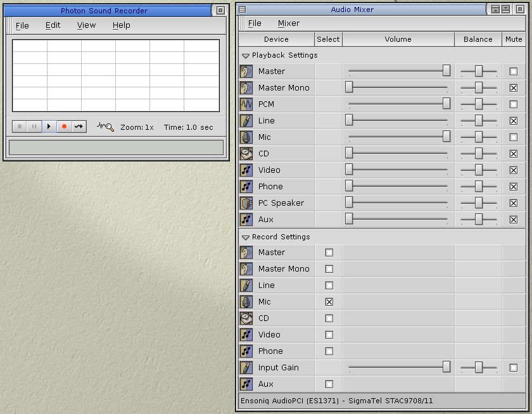Select CD as a recording source
The width and height of the screenshot is (532, 414).
[x=329, y=318]
